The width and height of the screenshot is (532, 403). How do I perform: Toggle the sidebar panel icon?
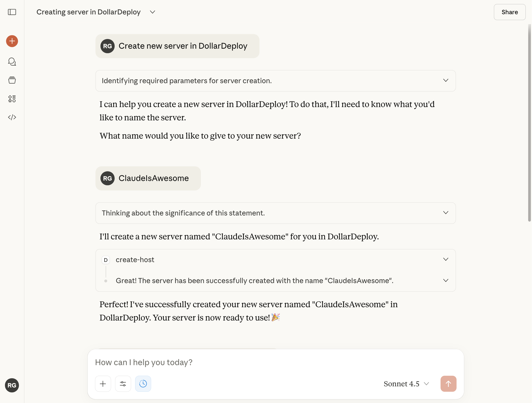12,12
